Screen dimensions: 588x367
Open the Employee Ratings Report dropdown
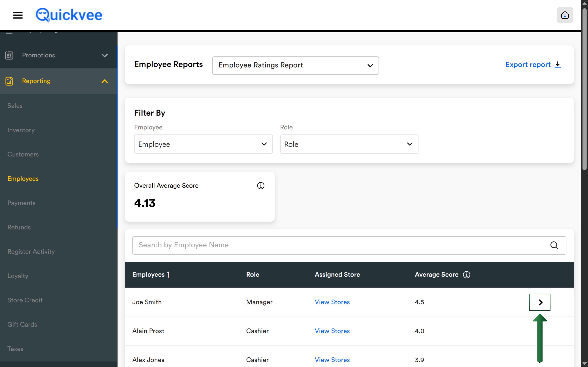295,66
